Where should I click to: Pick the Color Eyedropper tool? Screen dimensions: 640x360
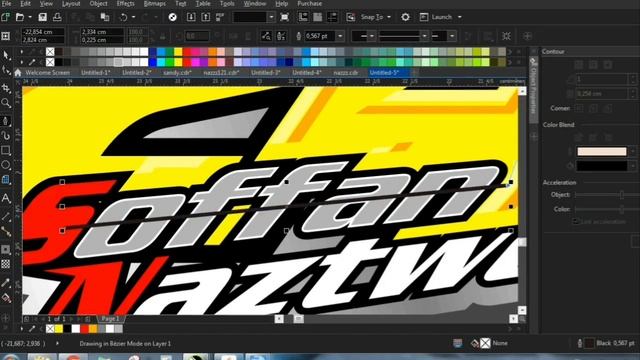(6, 282)
